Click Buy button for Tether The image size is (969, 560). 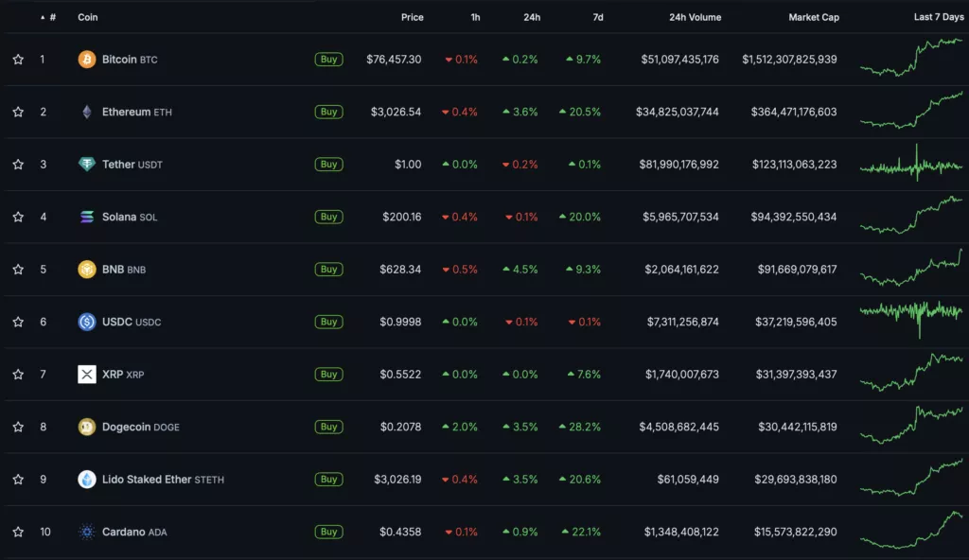(x=328, y=165)
